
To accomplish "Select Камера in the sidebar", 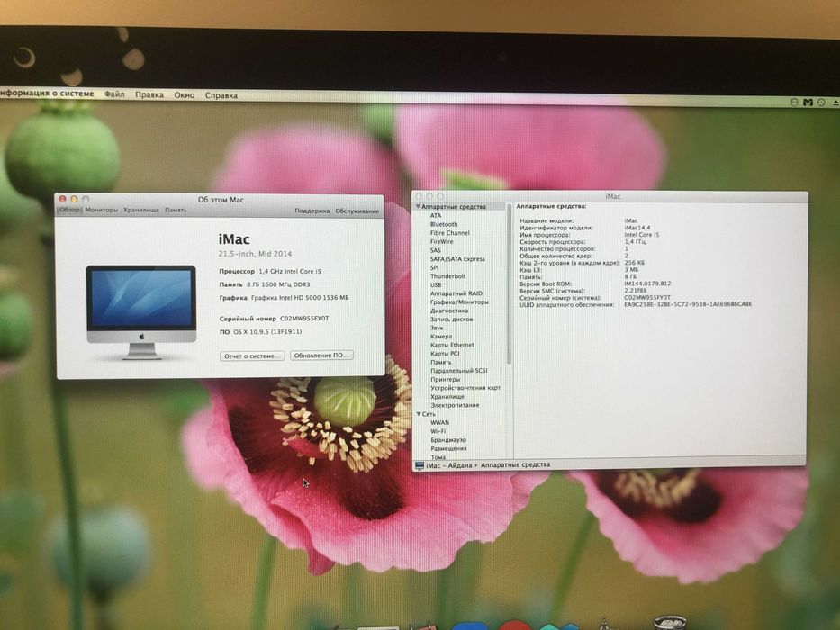I will point(441,337).
